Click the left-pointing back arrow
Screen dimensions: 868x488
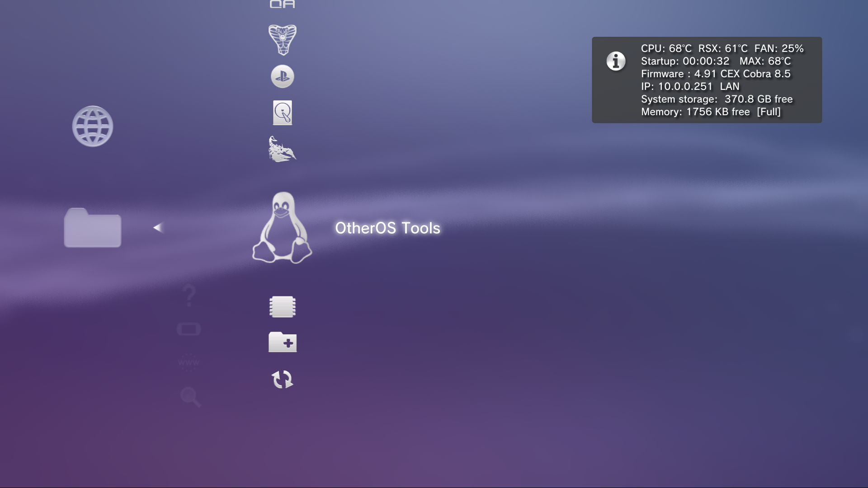158,228
